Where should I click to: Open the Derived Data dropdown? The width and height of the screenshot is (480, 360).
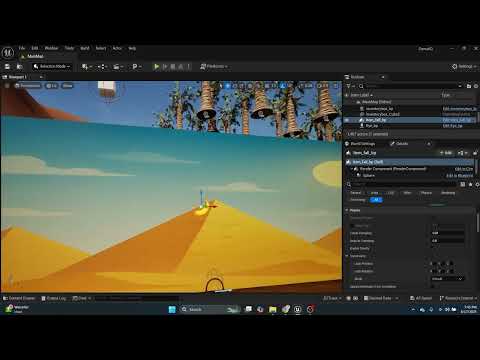381,298
